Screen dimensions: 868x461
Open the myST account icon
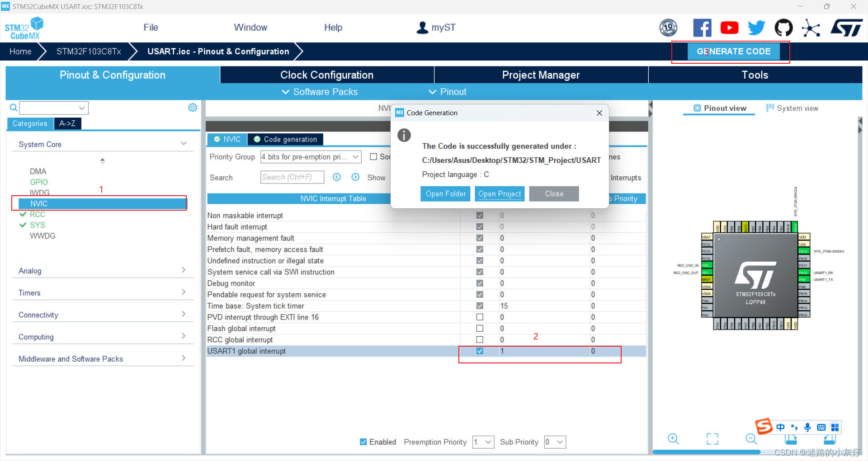click(x=422, y=28)
